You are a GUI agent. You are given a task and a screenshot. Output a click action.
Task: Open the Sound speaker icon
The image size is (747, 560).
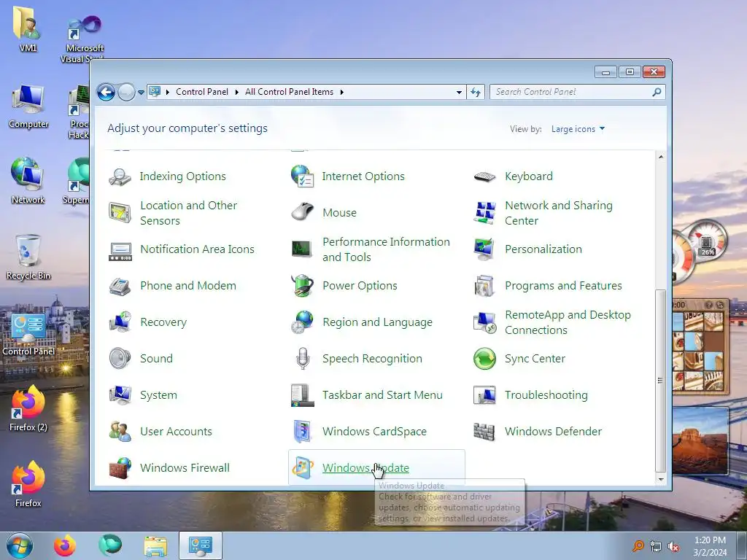point(120,359)
